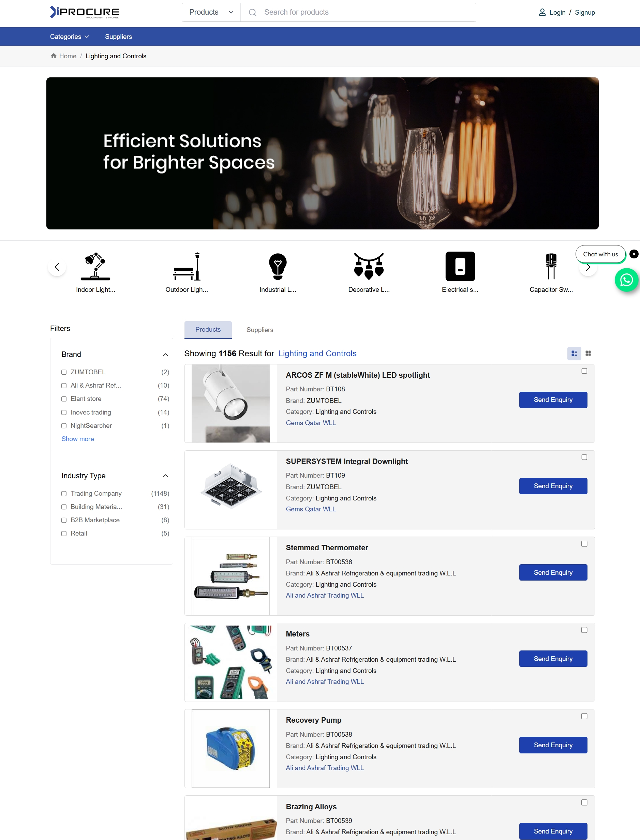Select the Stemmed Thermometer product checkbox
The image size is (640, 840).
pos(584,544)
